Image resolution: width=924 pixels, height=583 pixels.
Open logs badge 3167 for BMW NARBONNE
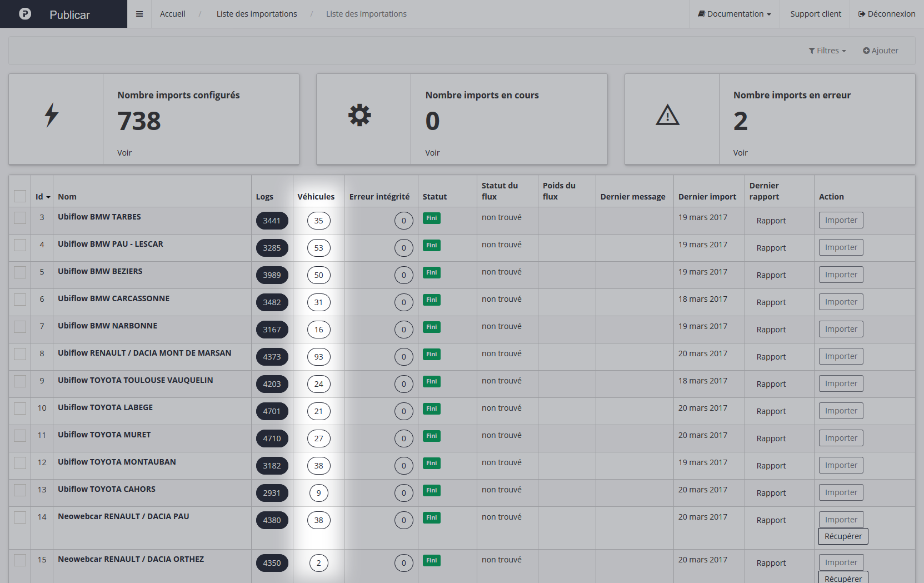[x=272, y=330]
